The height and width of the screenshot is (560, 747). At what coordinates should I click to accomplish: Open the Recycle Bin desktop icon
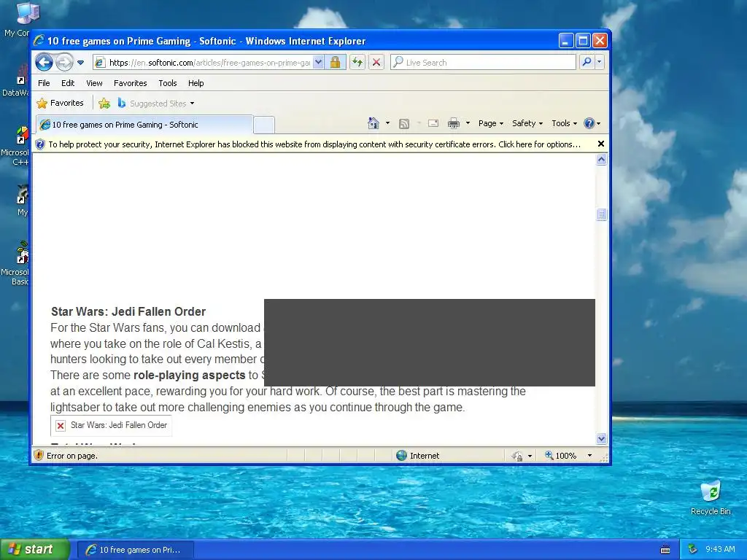pyautogui.click(x=711, y=498)
